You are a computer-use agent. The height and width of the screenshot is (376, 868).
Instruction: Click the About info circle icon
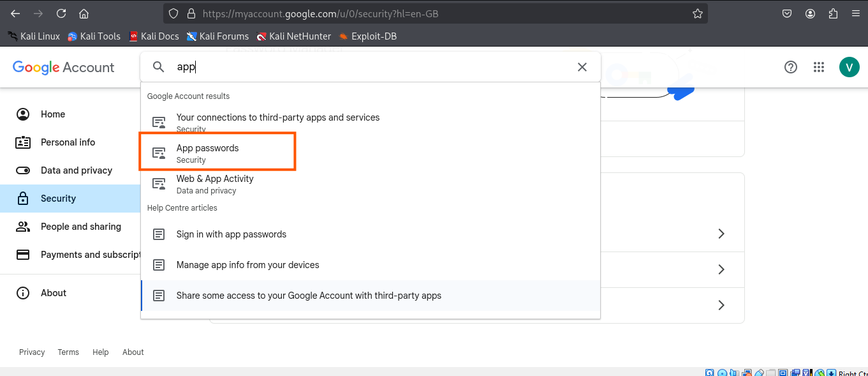(x=23, y=293)
